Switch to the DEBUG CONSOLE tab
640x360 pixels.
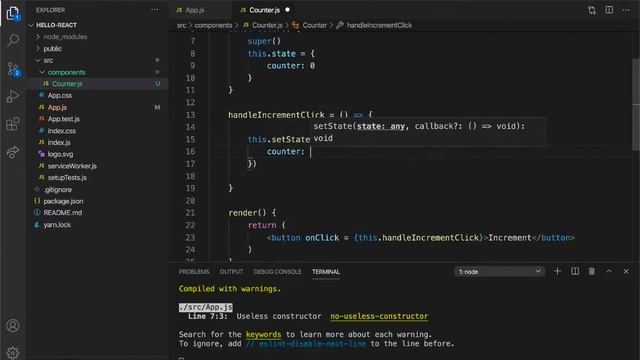277,272
